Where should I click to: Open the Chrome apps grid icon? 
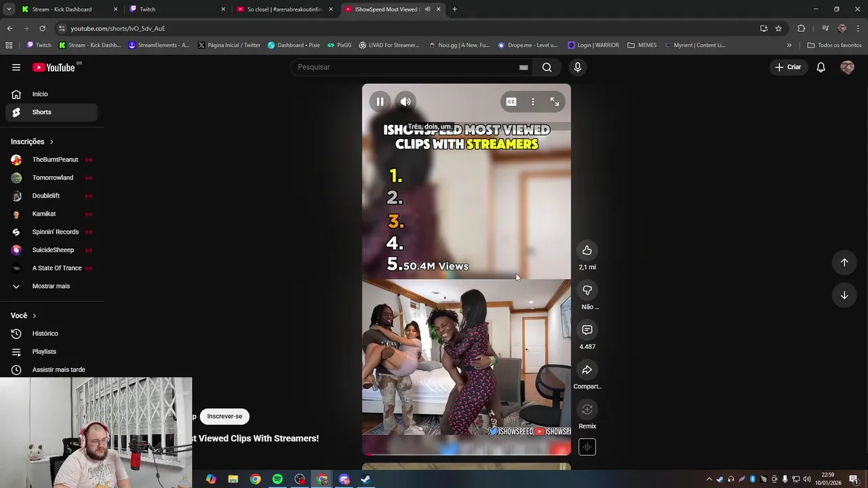point(9,45)
